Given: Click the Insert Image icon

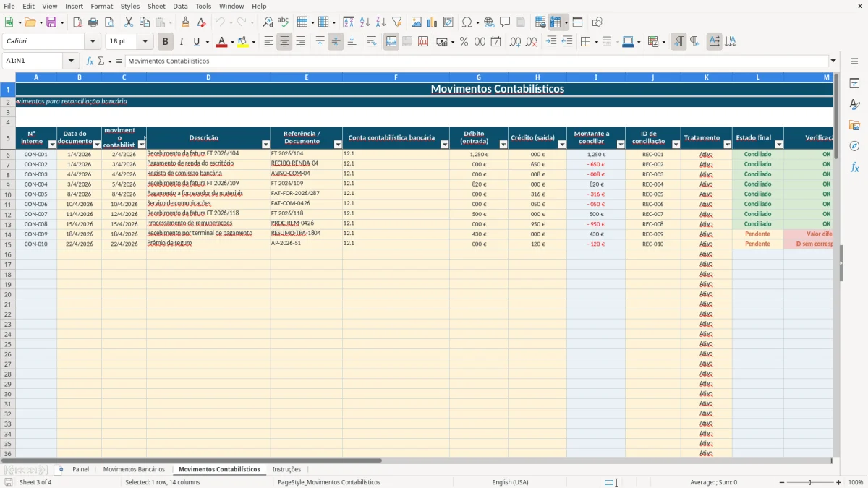Looking at the screenshot, I should [x=417, y=22].
